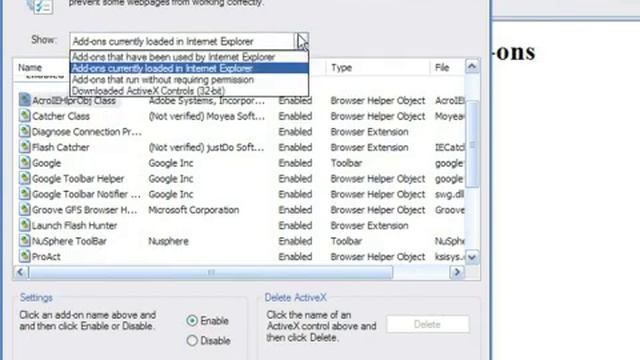640x360 pixels.
Task: Click the horizontal scroll right arrow
Action: click(457, 272)
